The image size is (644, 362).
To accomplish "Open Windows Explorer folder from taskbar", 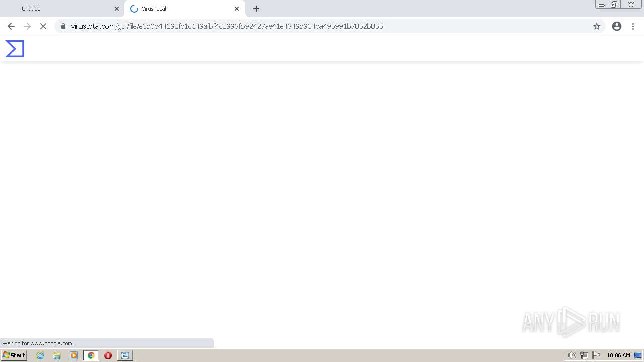I will click(x=57, y=355).
